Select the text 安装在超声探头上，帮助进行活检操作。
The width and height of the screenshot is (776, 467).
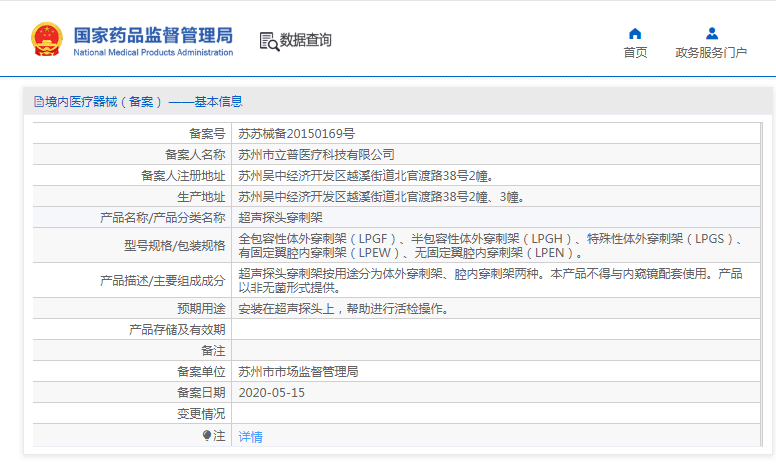tap(344, 309)
